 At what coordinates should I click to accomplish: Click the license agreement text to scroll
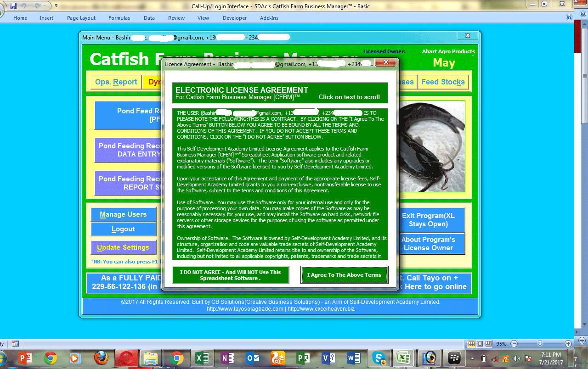tap(280, 184)
